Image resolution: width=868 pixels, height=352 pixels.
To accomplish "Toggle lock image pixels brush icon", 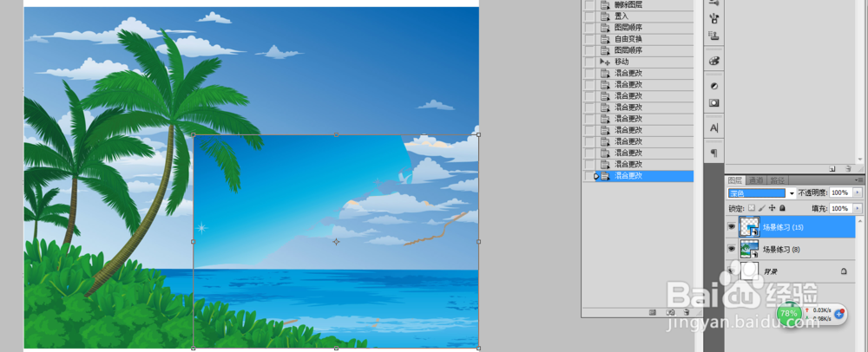I will point(762,208).
